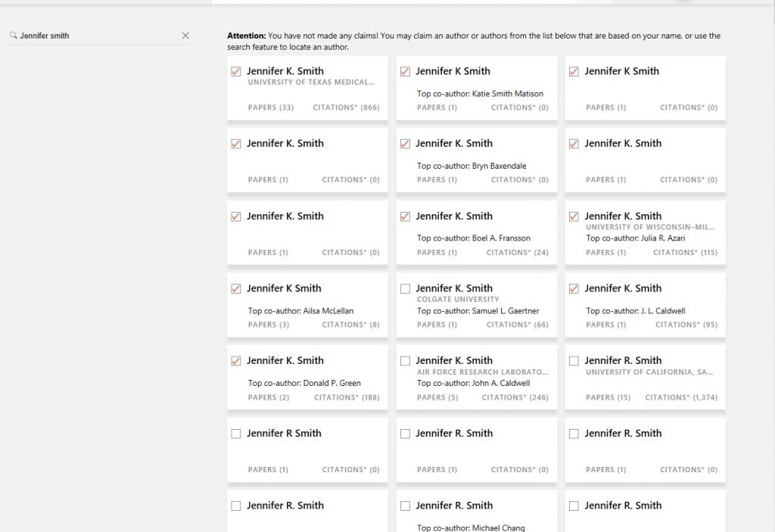This screenshot has width=775, height=532.
Task: Check Jennifer K. Smith from Air Force Research Laboratory
Action: 405,361
